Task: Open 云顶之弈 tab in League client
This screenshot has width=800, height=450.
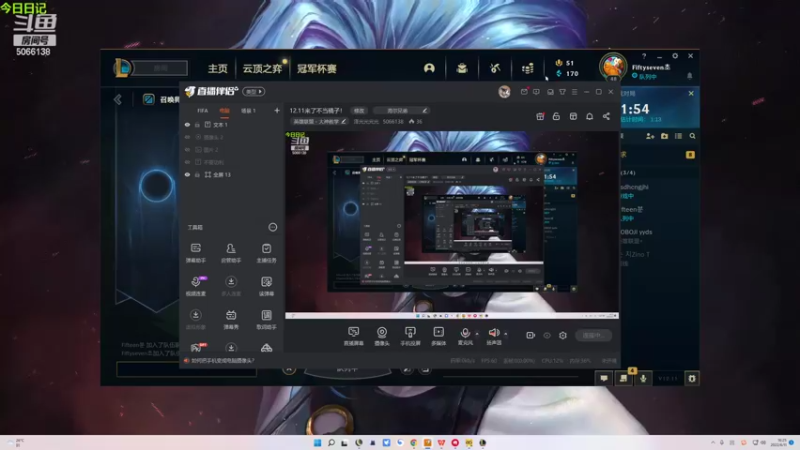Action: [262, 68]
